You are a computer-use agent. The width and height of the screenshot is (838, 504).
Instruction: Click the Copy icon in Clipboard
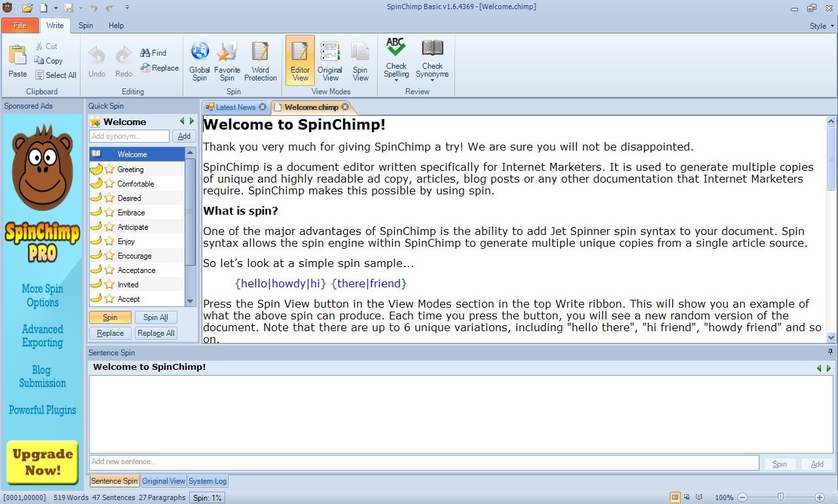click(49, 61)
